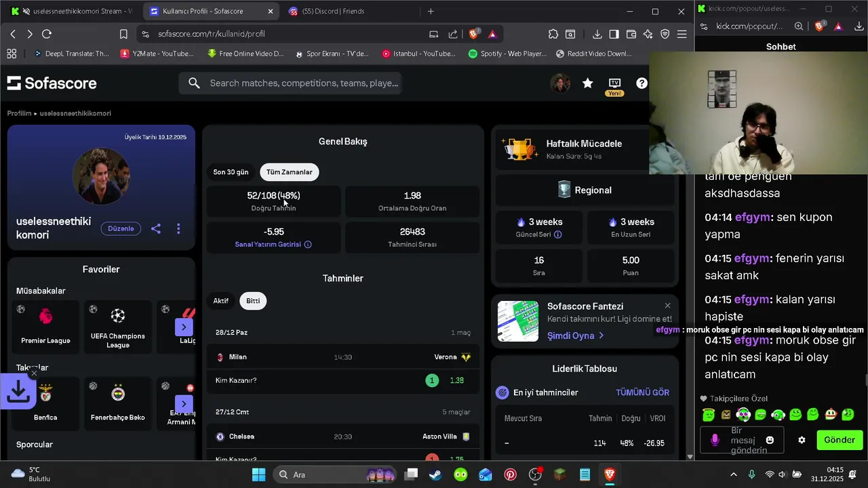Open the Brave Shields lion icon

(474, 34)
